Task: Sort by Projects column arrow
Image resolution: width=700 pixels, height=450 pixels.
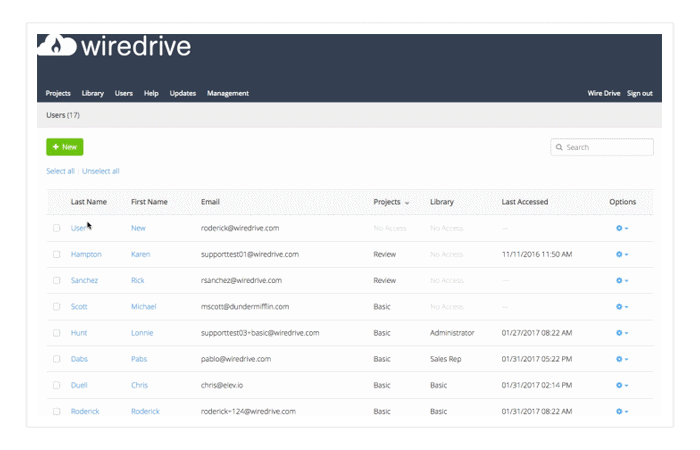Action: (x=407, y=203)
